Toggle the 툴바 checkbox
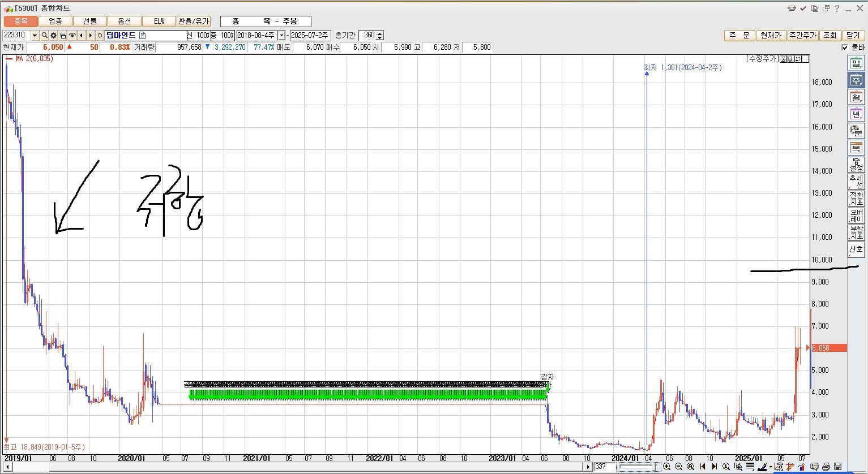Screen dimensions: 868x474 pyautogui.click(x=845, y=48)
